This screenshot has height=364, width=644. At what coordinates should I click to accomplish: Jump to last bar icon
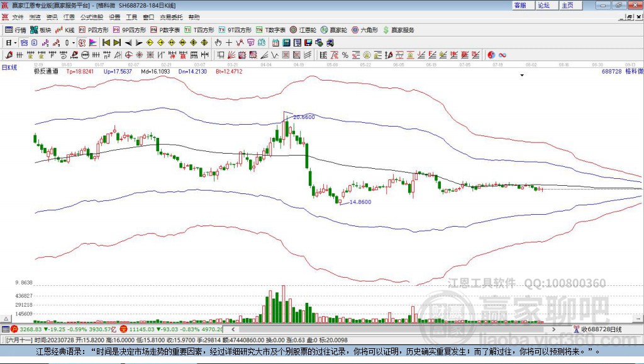[117, 43]
